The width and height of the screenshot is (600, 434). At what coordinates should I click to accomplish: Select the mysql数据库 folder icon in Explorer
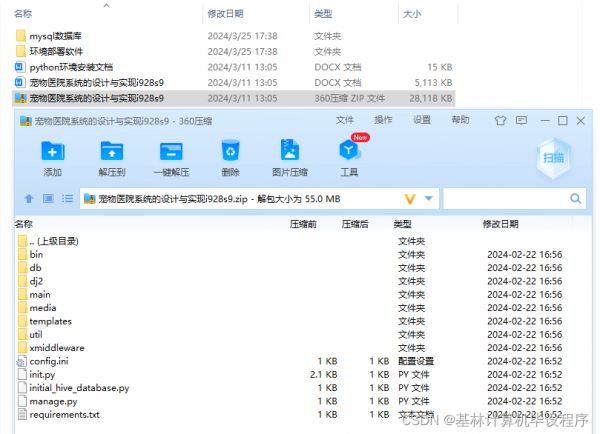point(21,36)
